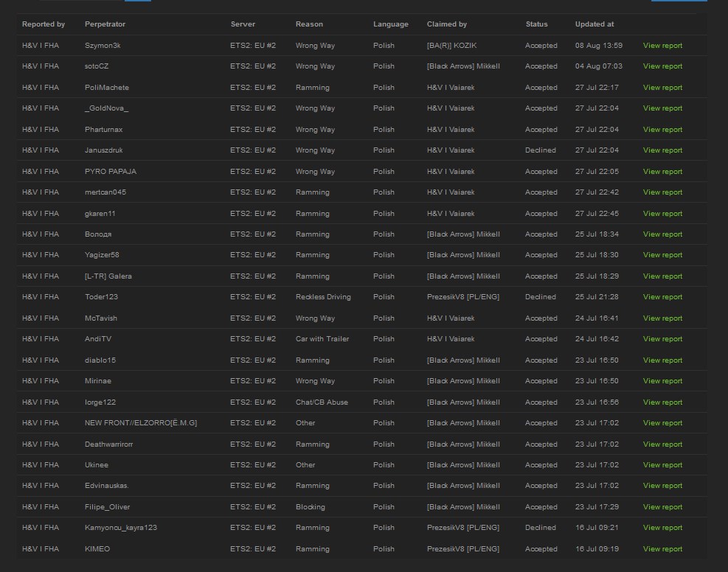This screenshot has width=728, height=572.
Task: Open report for PYRO PAPAJA
Action: (x=662, y=172)
